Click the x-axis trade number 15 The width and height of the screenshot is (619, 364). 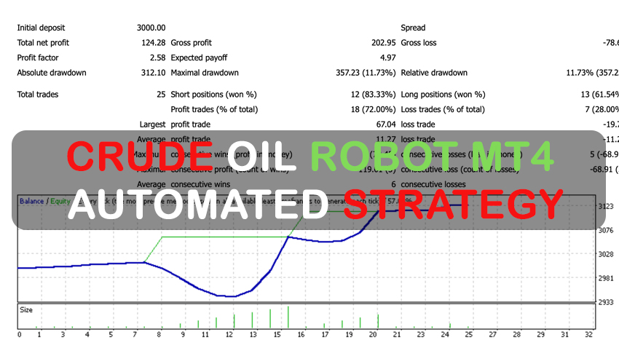277,335
